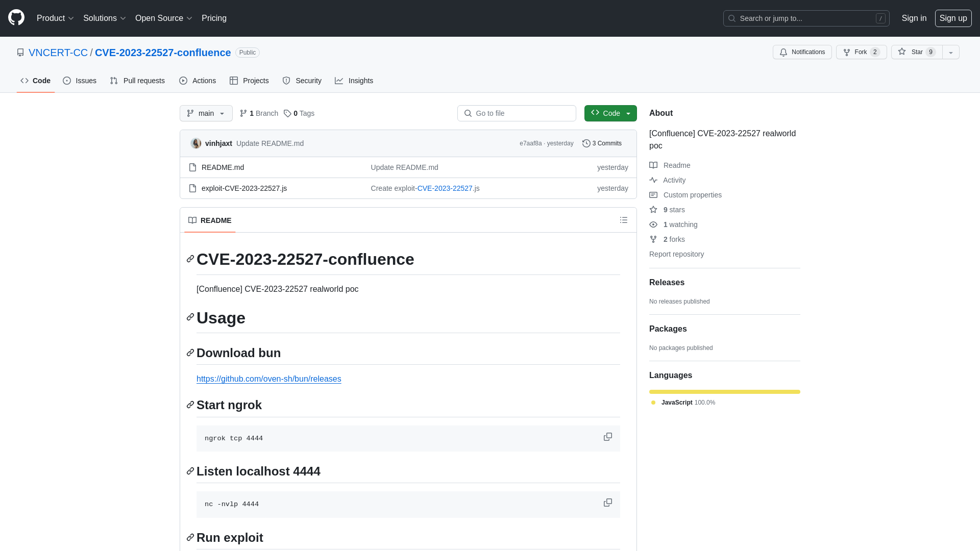Focus the Search or jump to field

[x=806, y=18]
